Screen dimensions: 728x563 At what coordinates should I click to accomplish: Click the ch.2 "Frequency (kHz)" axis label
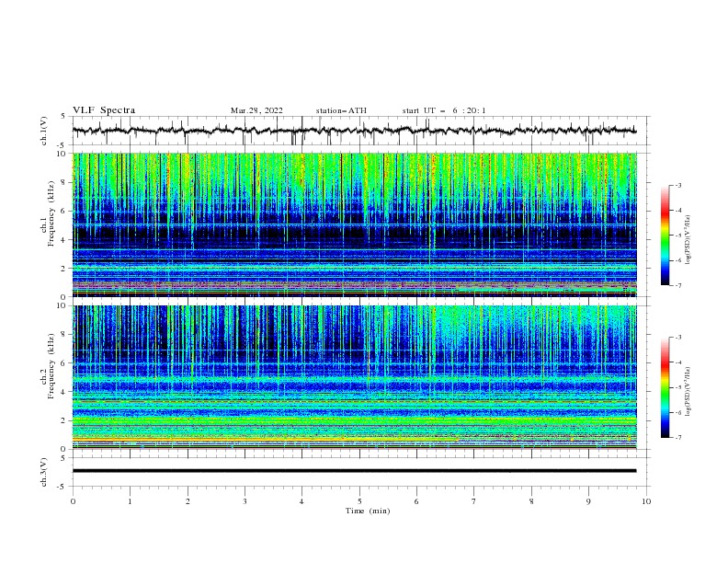51,365
